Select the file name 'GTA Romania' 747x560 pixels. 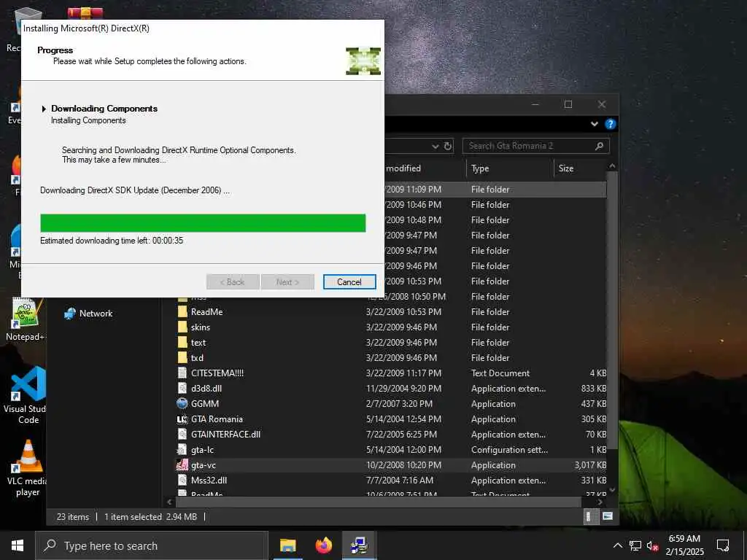[217, 419]
